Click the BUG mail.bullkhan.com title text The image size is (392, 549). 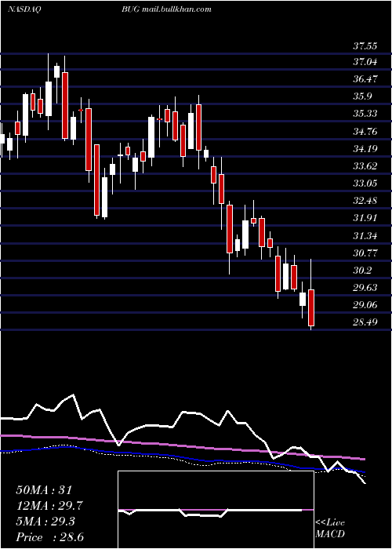[x=166, y=9]
